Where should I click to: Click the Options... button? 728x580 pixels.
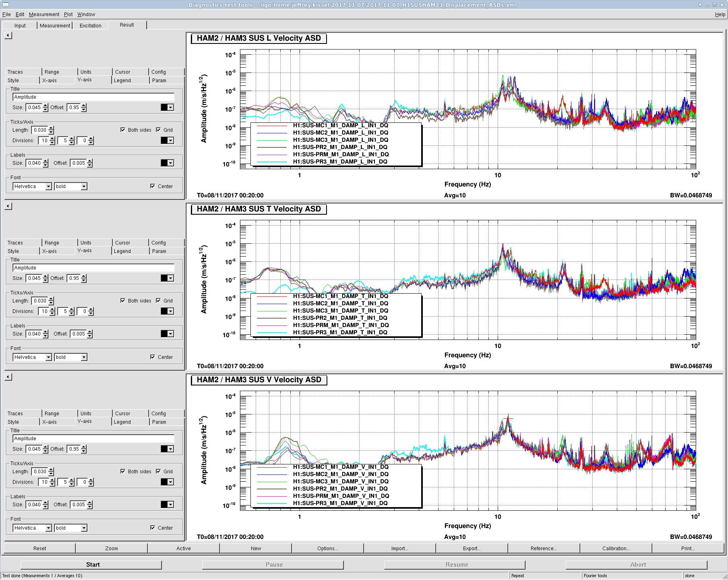click(x=328, y=549)
